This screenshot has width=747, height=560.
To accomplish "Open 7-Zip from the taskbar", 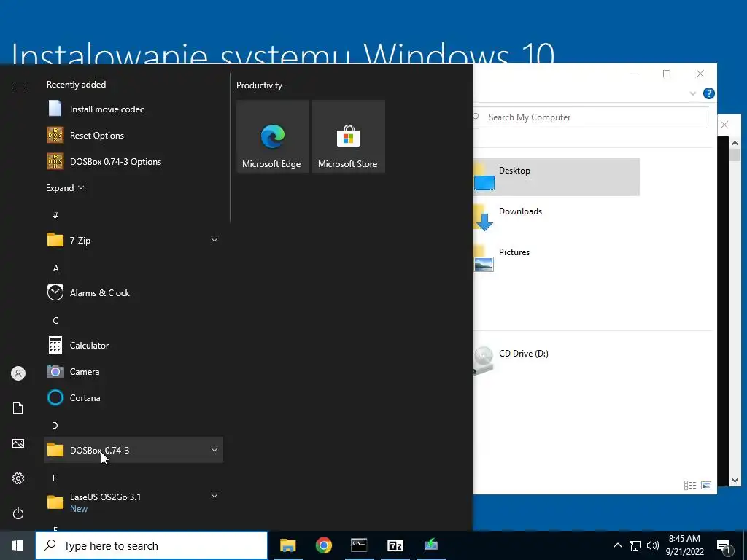I will tap(395, 545).
